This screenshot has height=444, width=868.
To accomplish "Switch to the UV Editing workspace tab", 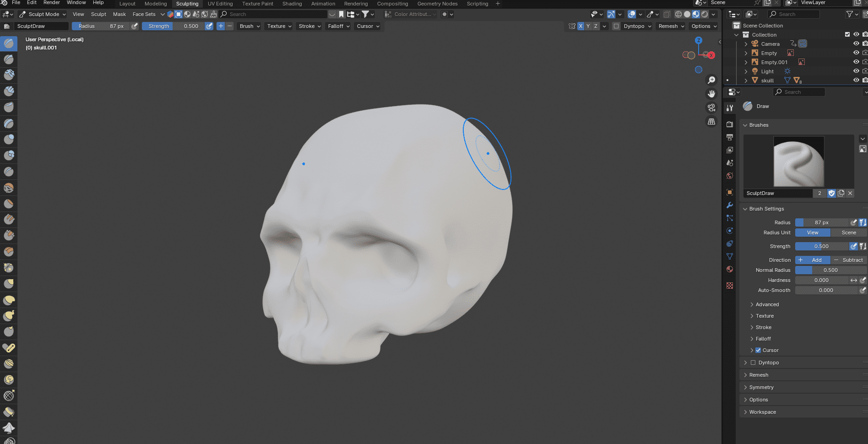I will (x=220, y=4).
